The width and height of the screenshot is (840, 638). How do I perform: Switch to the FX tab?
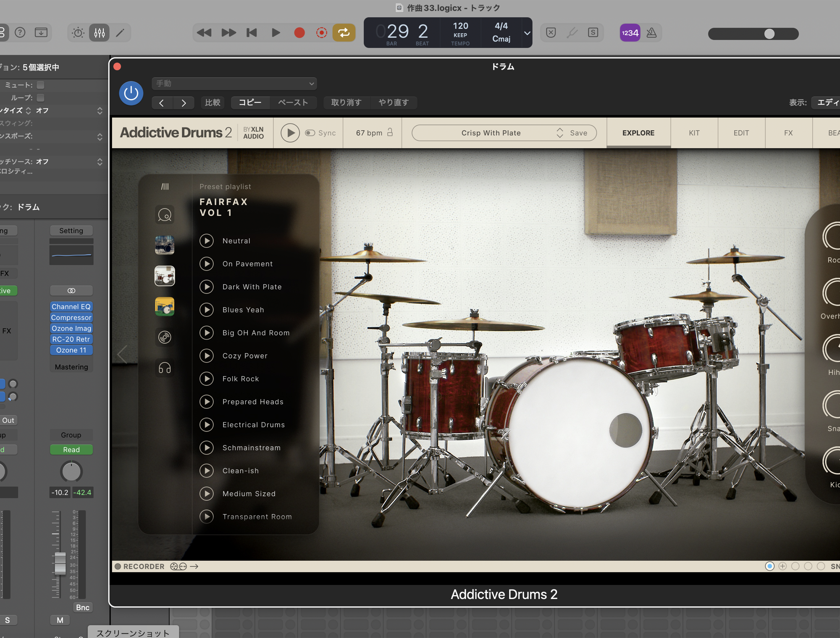(x=788, y=133)
